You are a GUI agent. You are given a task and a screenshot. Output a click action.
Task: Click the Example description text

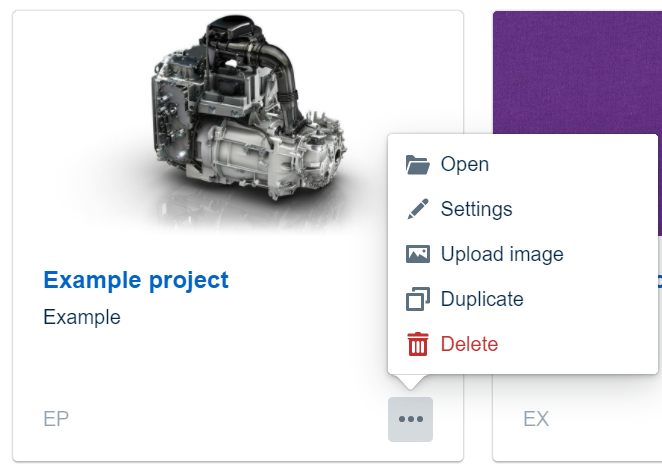[x=82, y=318]
